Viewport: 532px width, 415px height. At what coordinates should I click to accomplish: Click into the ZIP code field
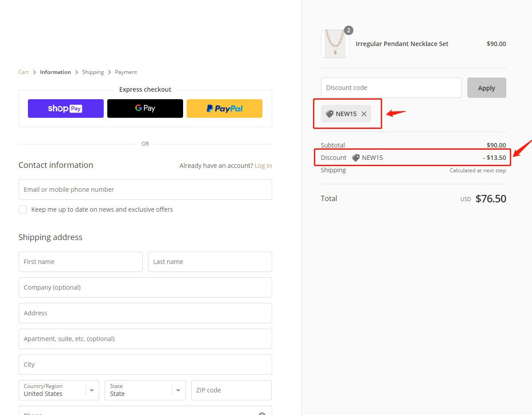(231, 390)
